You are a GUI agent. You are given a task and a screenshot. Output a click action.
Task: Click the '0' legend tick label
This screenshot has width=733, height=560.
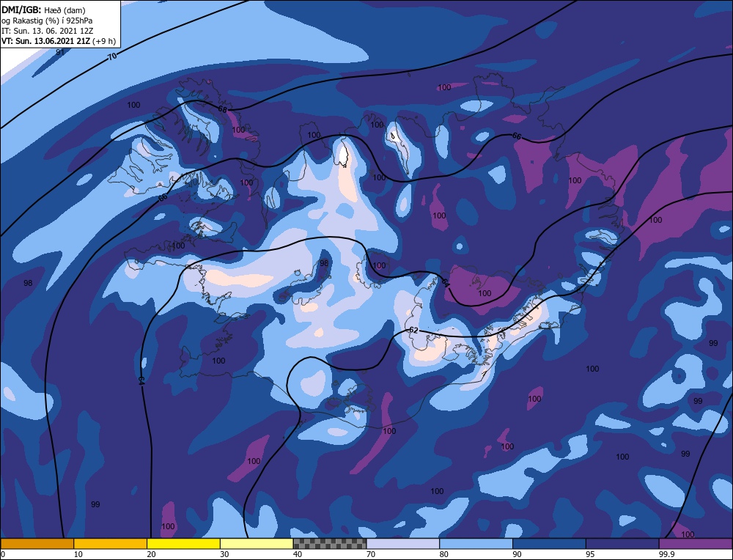pyautogui.click(x=3, y=554)
